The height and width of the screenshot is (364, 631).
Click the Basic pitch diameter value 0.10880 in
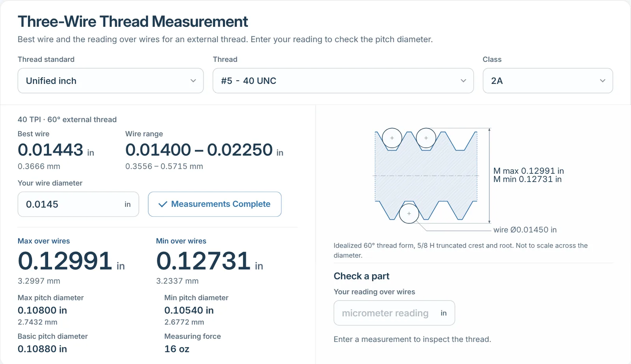click(42, 349)
